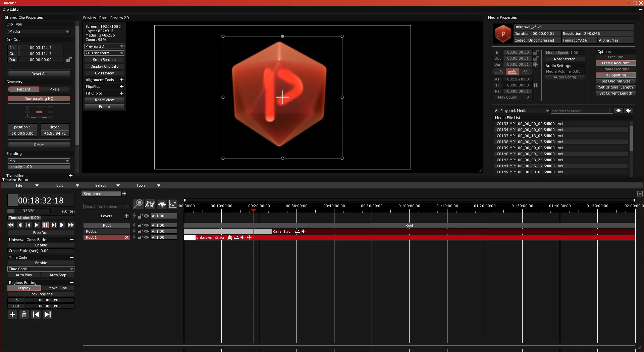644x352 pixels.
Task: Toggle Frame Accurate option
Action: click(615, 63)
